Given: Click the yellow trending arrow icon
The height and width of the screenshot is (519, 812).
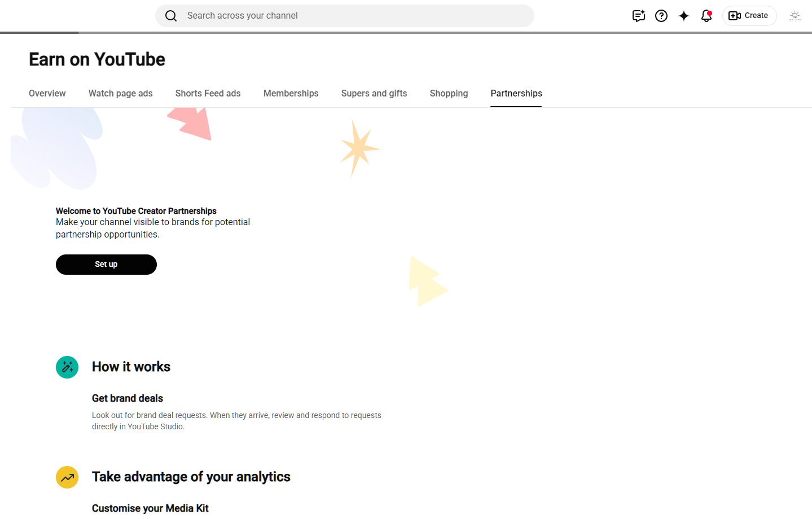Looking at the screenshot, I should point(67,477).
